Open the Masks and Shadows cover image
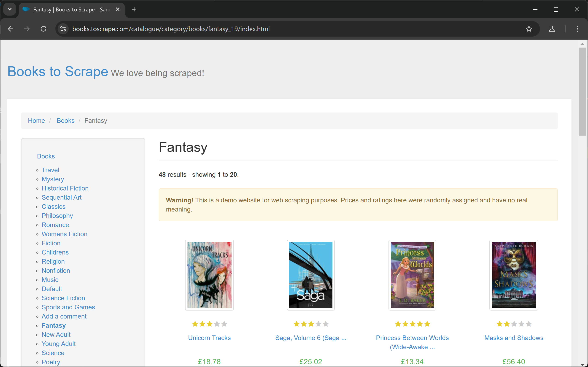 513,275
